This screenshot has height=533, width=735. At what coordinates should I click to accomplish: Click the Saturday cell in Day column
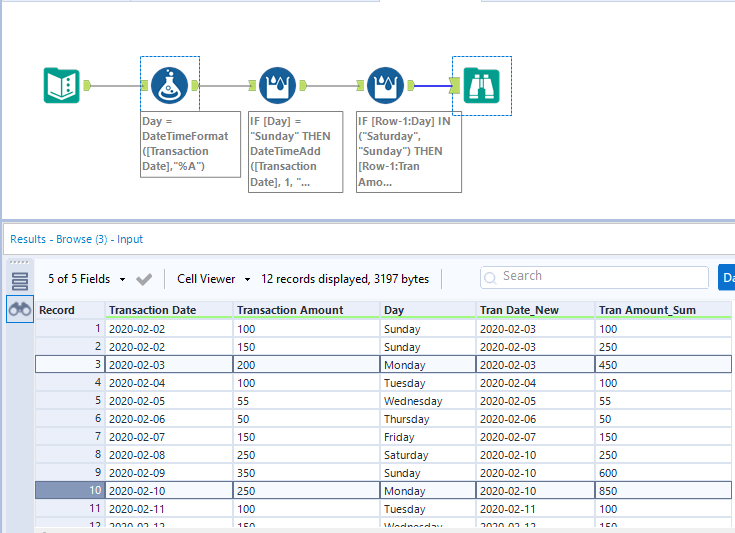(x=428, y=455)
